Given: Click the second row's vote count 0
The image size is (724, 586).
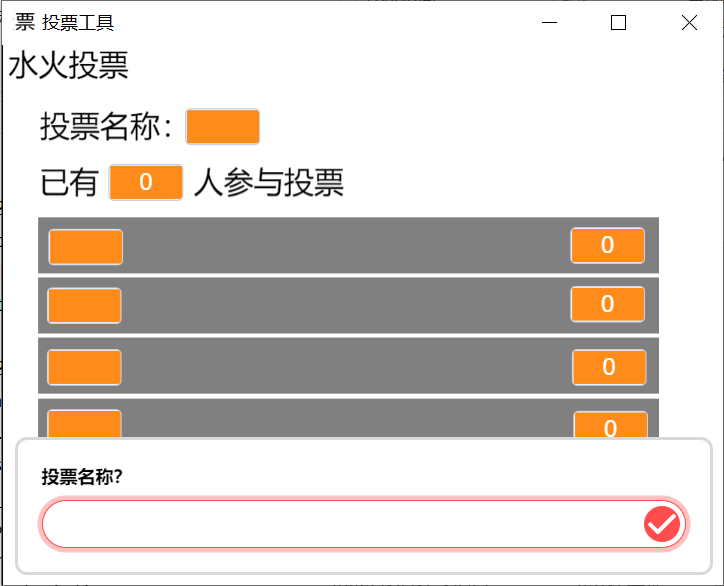Looking at the screenshot, I should point(608,304).
